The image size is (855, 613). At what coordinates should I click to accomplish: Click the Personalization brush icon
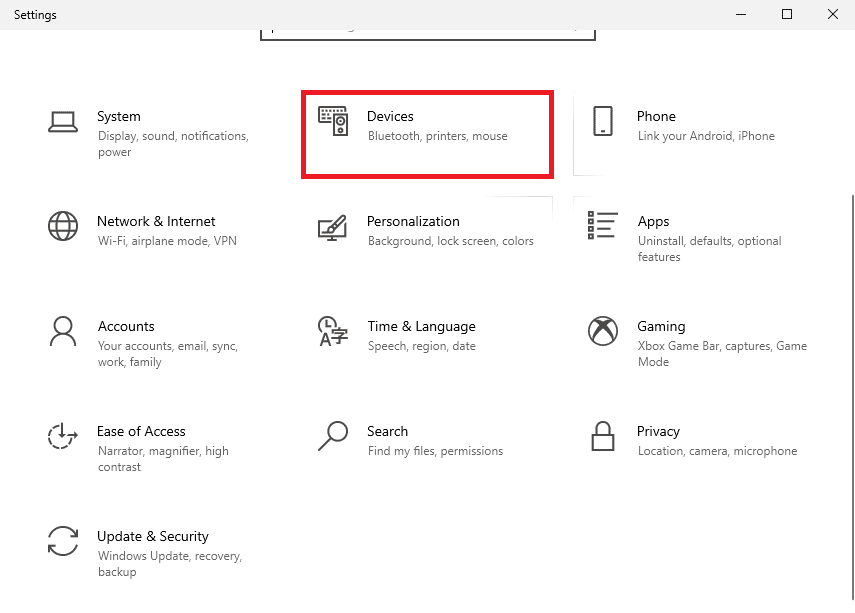coord(333,228)
